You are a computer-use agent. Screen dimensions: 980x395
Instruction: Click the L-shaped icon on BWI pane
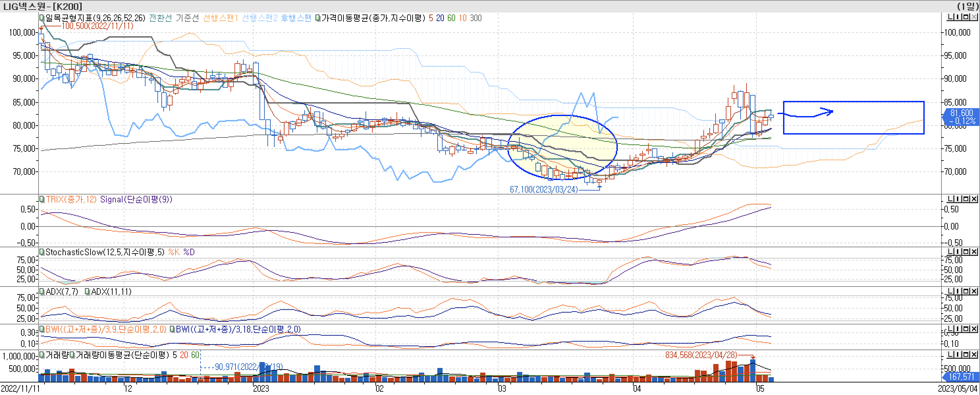950,329
